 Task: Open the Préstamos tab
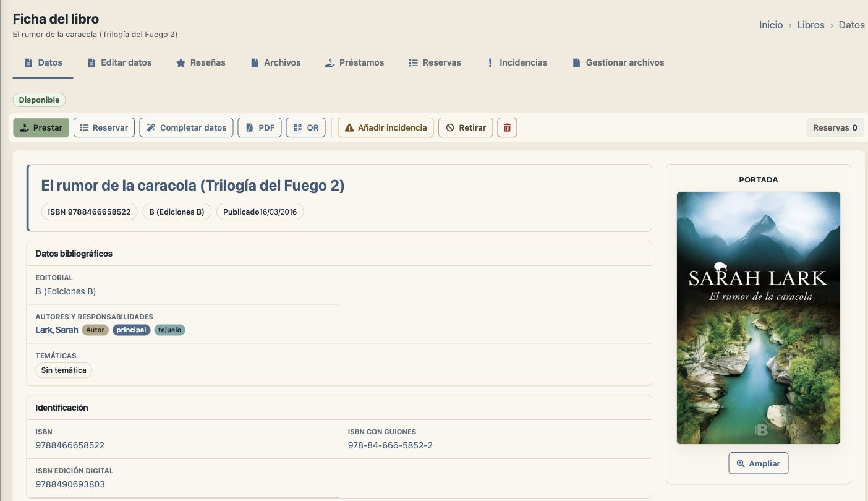pos(355,62)
